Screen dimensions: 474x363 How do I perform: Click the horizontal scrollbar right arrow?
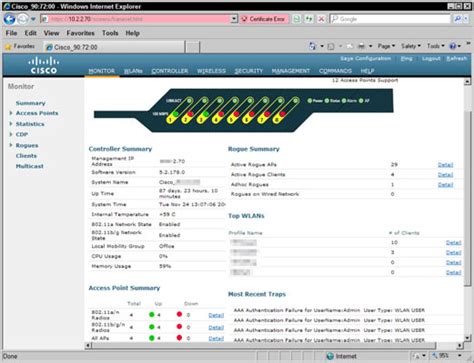tap(460, 346)
